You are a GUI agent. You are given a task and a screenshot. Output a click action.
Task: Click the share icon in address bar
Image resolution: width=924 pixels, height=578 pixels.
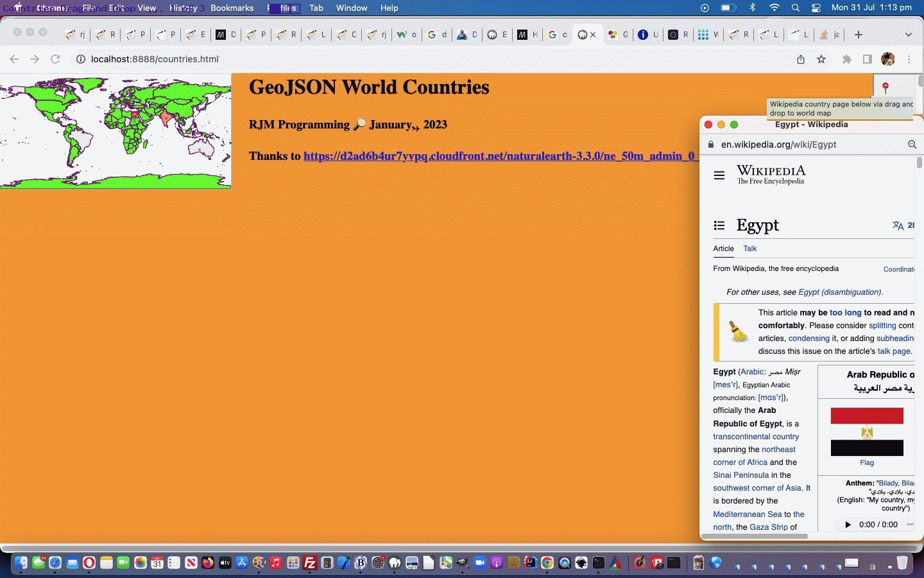[801, 59]
